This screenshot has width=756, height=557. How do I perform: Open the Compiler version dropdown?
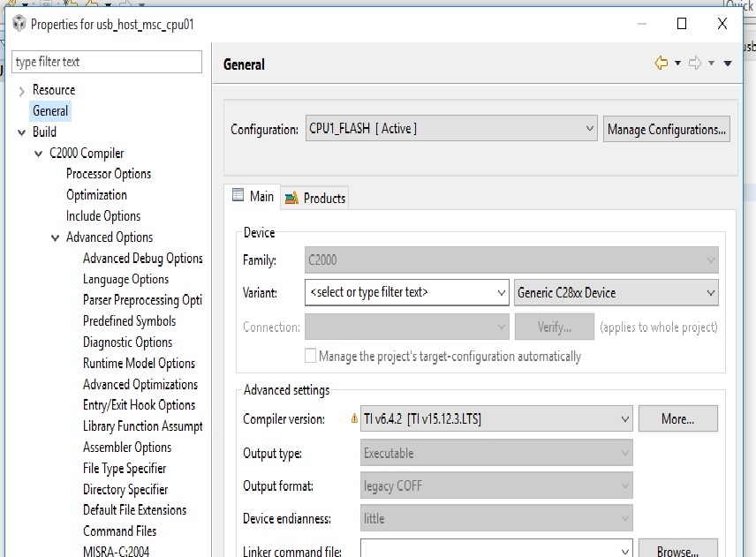click(x=496, y=418)
